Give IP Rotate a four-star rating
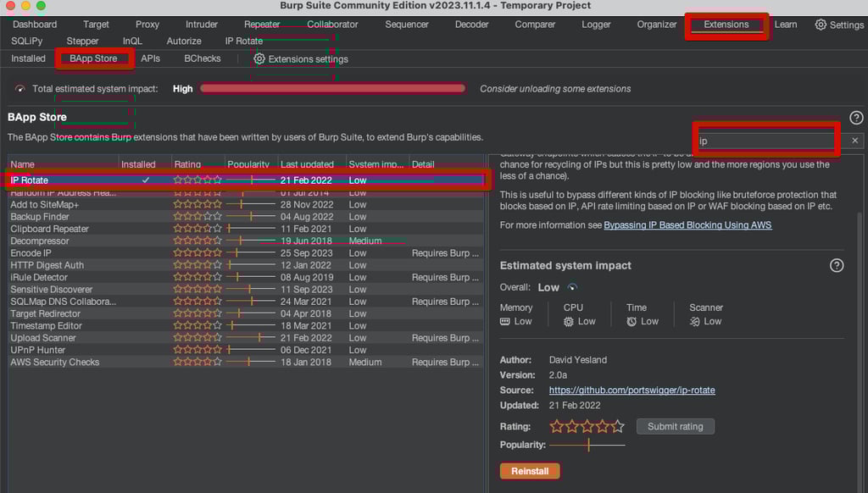868x493 pixels. [603, 427]
